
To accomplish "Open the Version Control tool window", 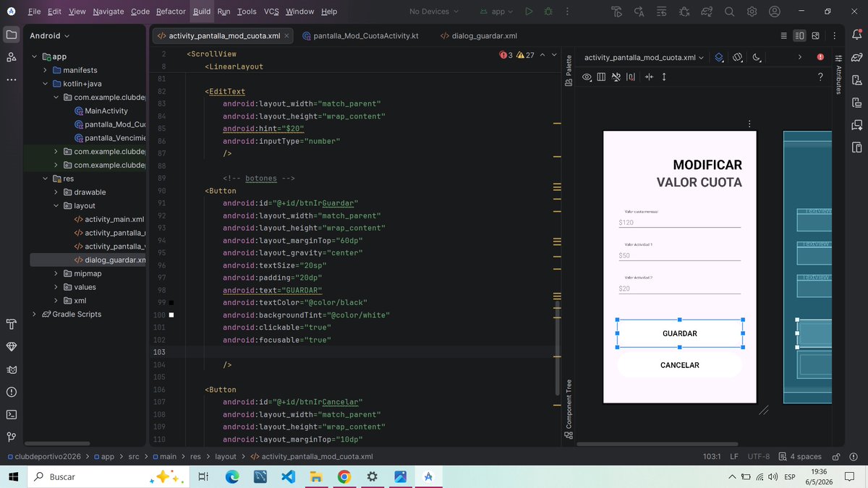I will (x=11, y=437).
